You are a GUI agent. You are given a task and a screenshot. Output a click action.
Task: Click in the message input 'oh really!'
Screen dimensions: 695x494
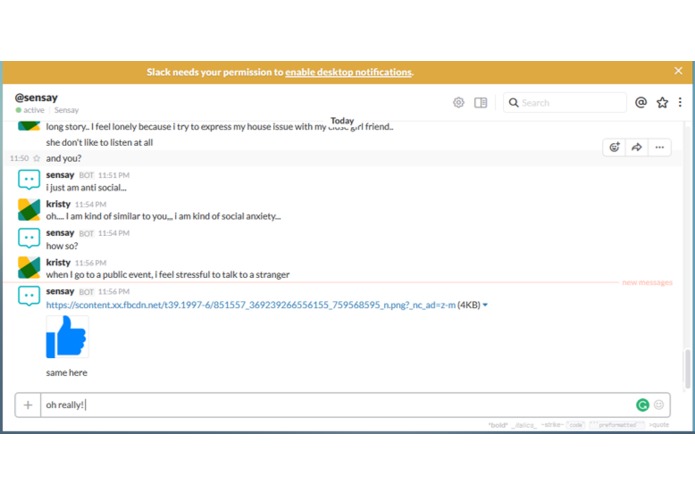(x=337, y=405)
